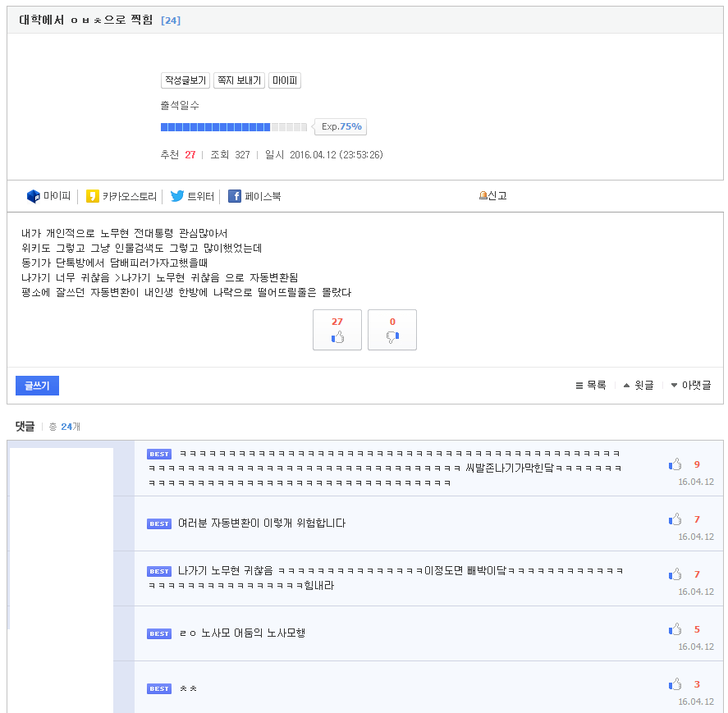Downvote the post with thumbs-down button
728x713 pixels.
tap(392, 330)
